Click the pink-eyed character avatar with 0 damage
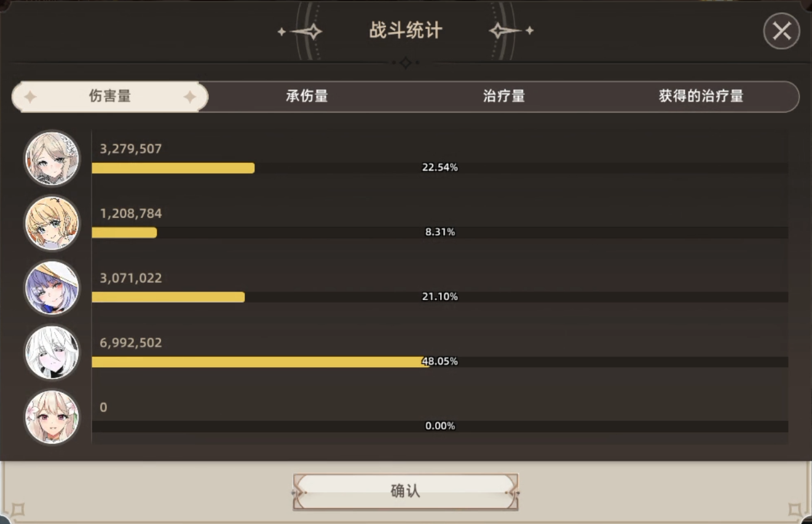 coord(52,417)
